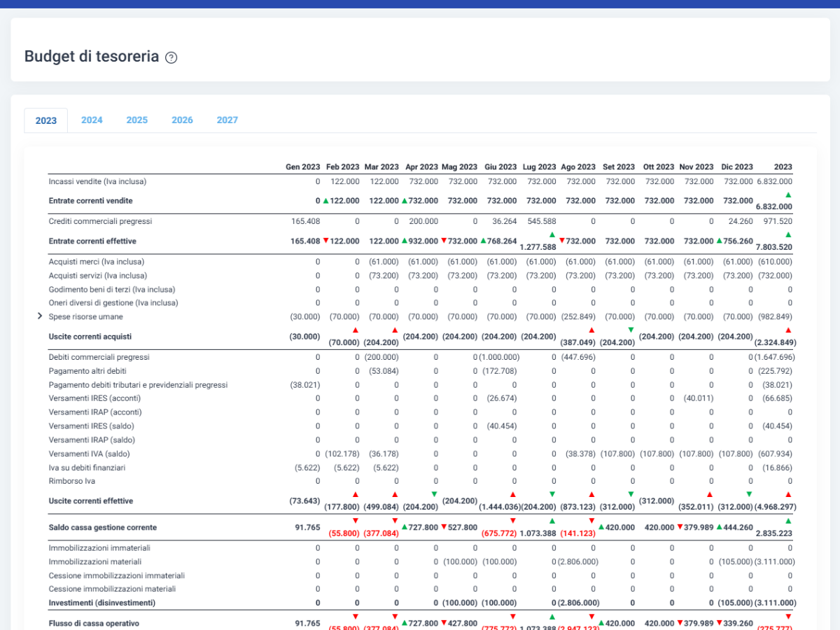This screenshot has width=840, height=630.
Task: Click the (252.849) Spese risorse umane value
Action: [577, 316]
